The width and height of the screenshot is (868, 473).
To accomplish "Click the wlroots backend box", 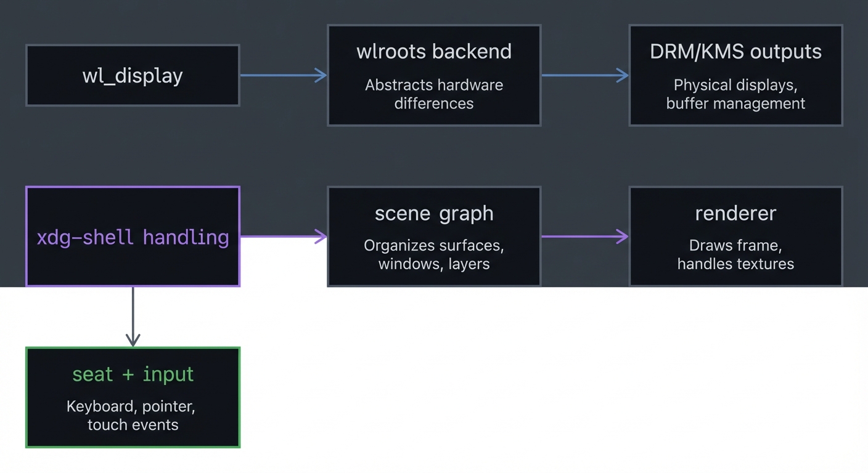I will [x=434, y=74].
